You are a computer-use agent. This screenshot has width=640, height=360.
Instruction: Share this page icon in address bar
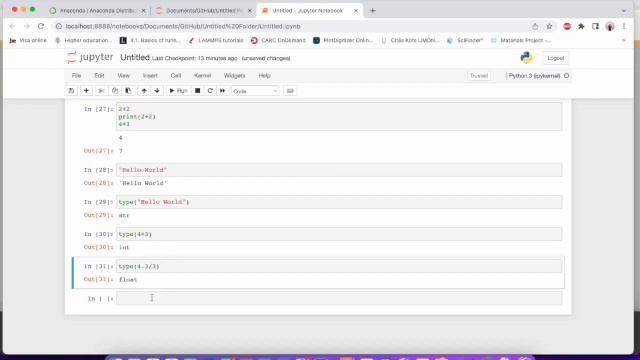pos(535,26)
